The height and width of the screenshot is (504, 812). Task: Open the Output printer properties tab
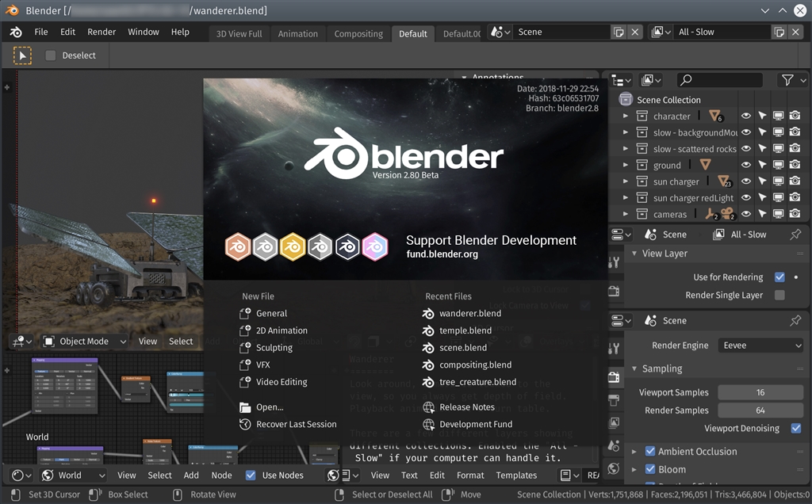coord(614,399)
